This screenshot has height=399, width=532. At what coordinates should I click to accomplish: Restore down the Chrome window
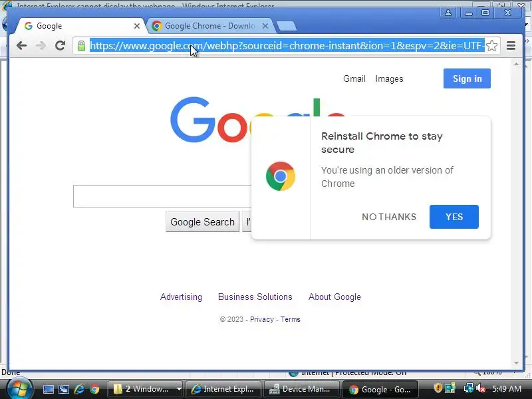click(x=485, y=13)
